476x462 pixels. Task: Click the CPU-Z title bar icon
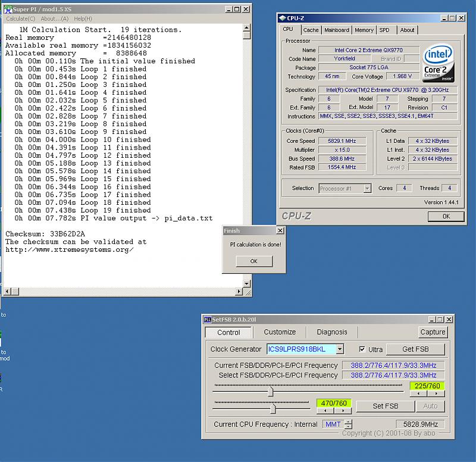(282, 18)
